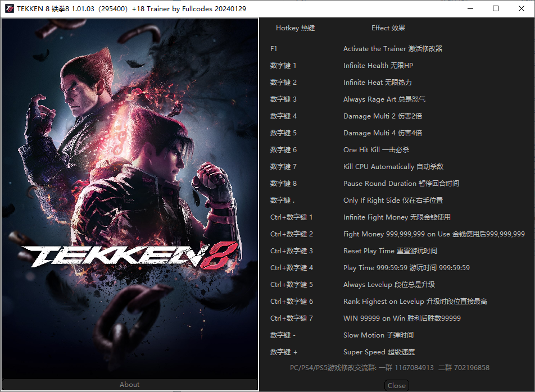Click hotkey label 数字键 1
The image size is (535, 392).
(283, 66)
